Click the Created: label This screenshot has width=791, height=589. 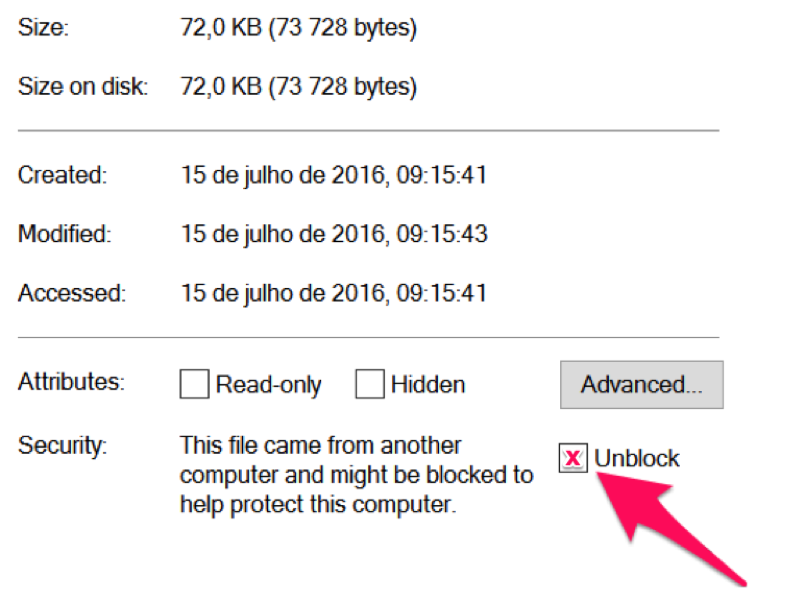coord(62,175)
